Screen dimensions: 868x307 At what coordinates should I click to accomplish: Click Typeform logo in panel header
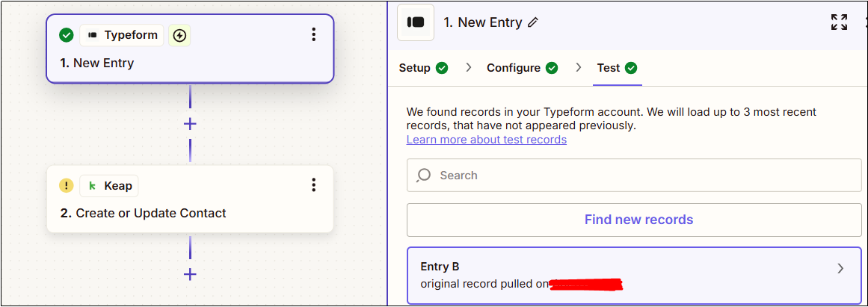416,22
